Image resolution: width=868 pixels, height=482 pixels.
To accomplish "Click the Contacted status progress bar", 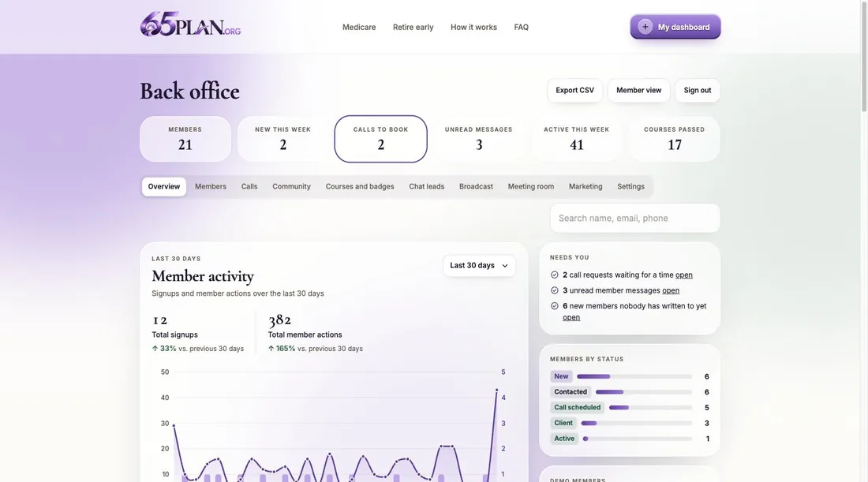I will (x=644, y=392).
